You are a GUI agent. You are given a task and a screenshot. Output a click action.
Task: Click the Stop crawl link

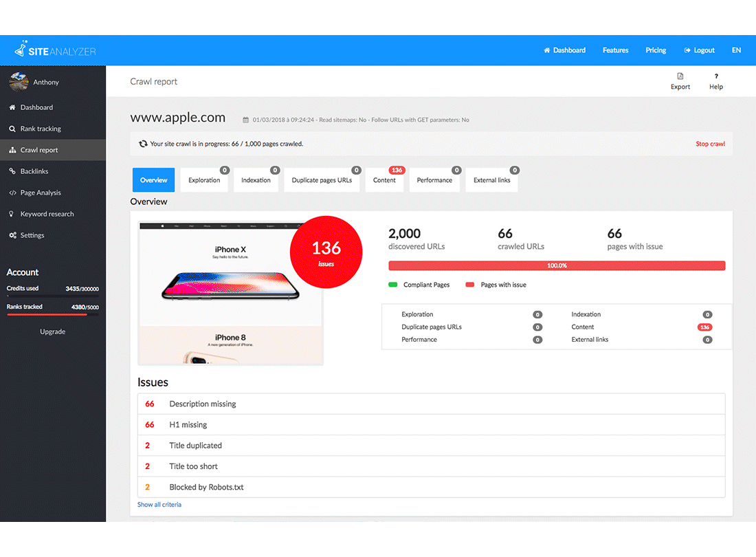coord(710,144)
